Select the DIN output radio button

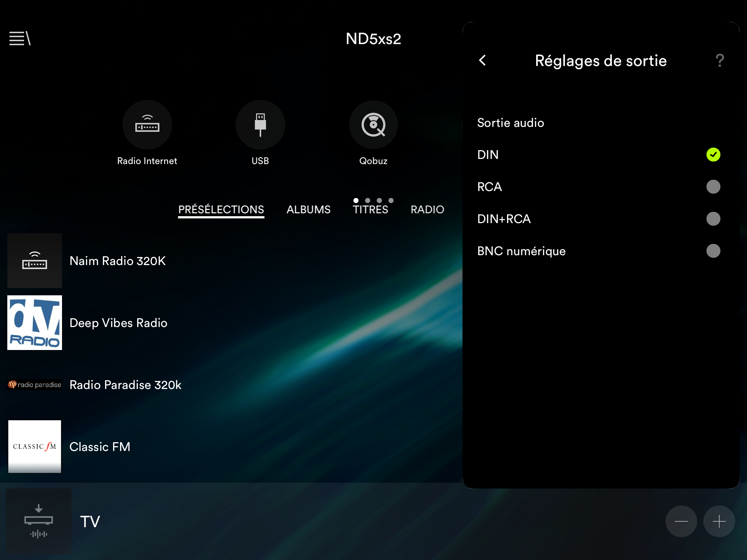[713, 155]
